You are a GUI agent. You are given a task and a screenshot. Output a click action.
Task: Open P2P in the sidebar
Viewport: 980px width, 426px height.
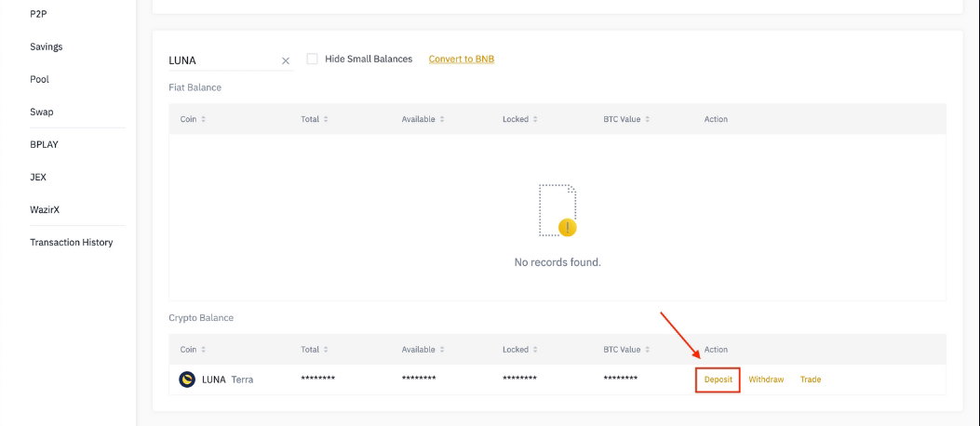coord(37,14)
